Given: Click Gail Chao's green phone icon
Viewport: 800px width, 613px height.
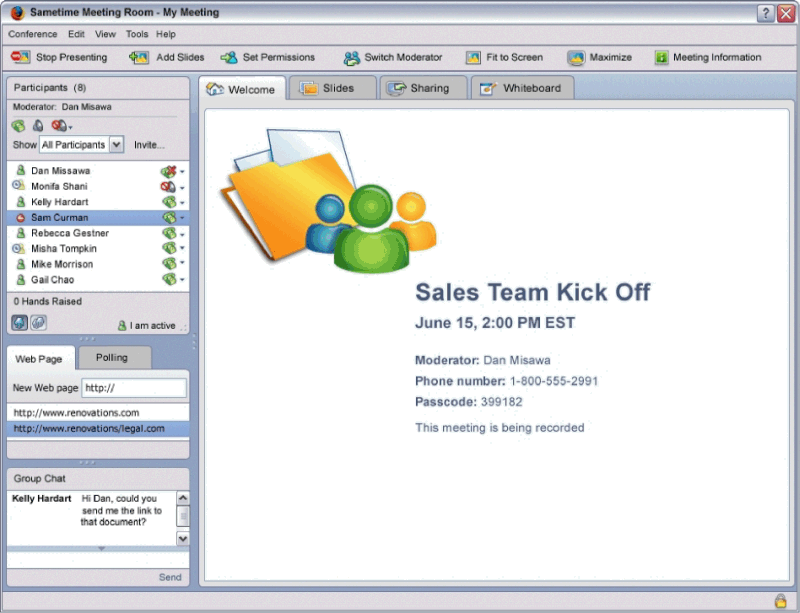Looking at the screenshot, I should 169,280.
